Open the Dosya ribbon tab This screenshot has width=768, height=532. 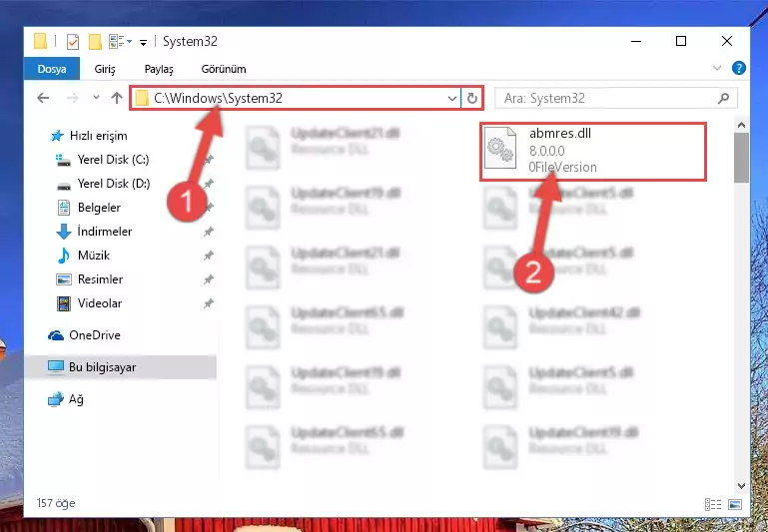51,69
